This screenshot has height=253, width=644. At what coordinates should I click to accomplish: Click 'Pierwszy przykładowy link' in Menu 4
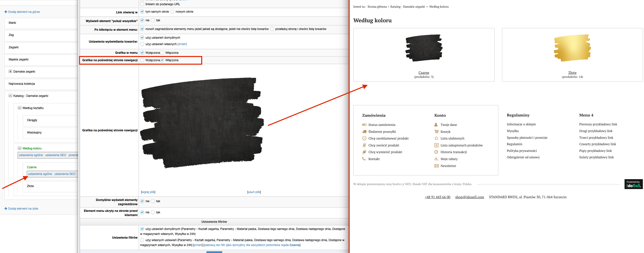pos(598,124)
